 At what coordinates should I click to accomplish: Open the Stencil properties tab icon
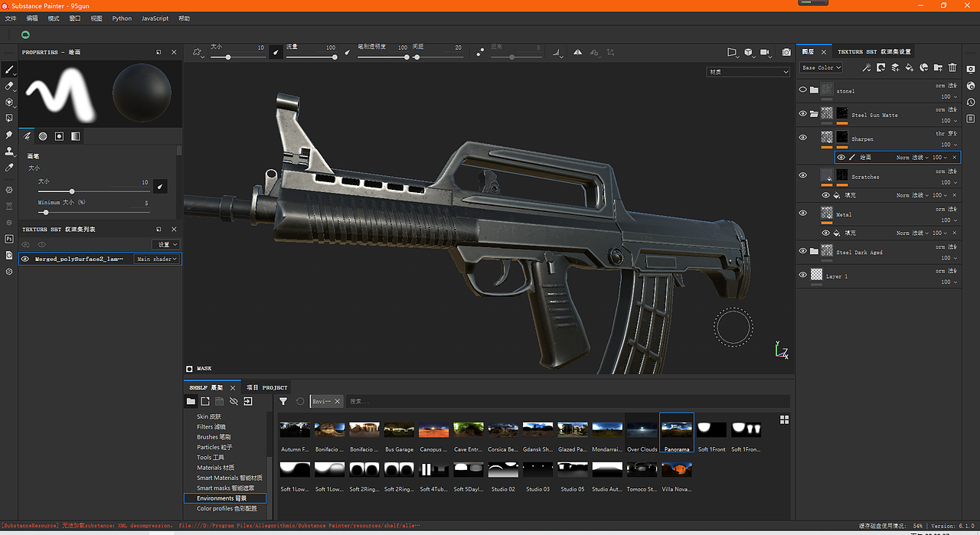click(x=59, y=136)
